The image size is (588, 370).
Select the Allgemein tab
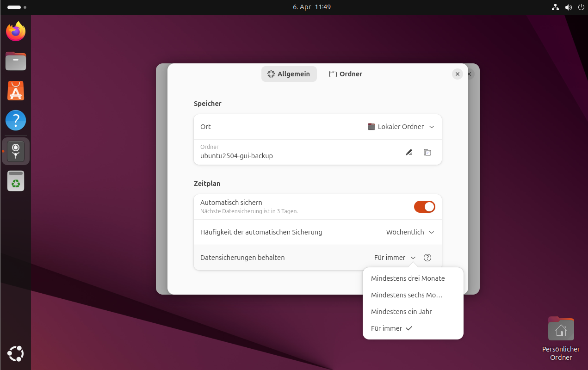pyautogui.click(x=289, y=74)
